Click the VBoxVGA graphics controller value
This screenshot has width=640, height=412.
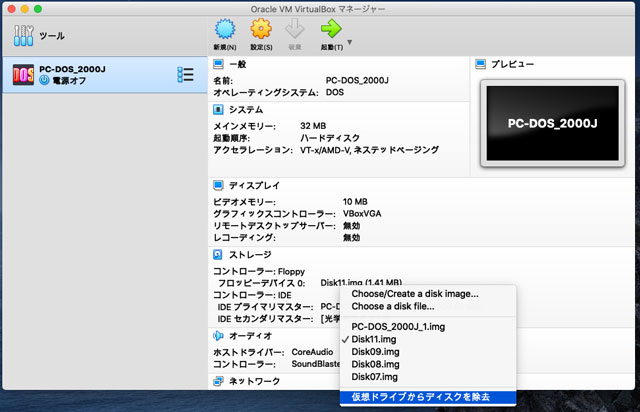coord(362,214)
